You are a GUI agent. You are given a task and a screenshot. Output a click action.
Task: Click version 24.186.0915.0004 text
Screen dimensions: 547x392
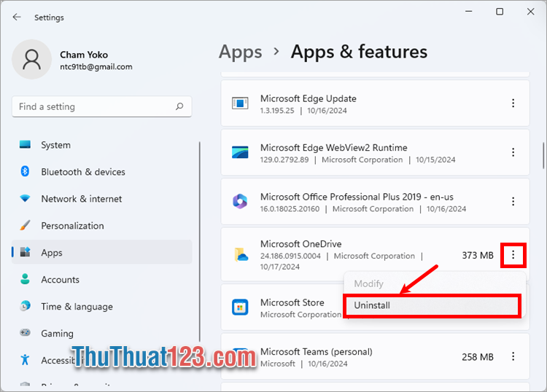pyautogui.click(x=290, y=256)
